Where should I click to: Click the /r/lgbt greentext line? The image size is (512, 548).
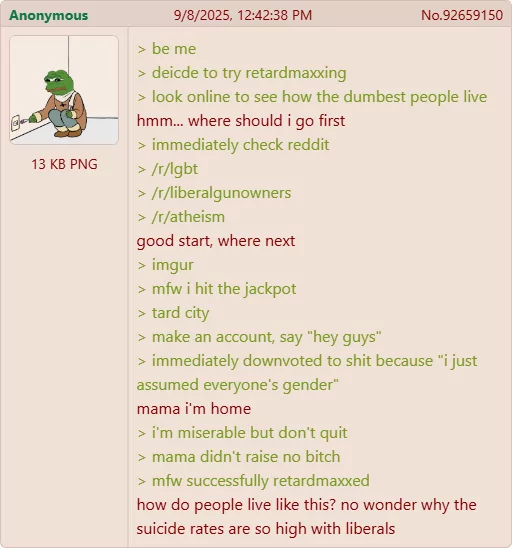[167, 169]
